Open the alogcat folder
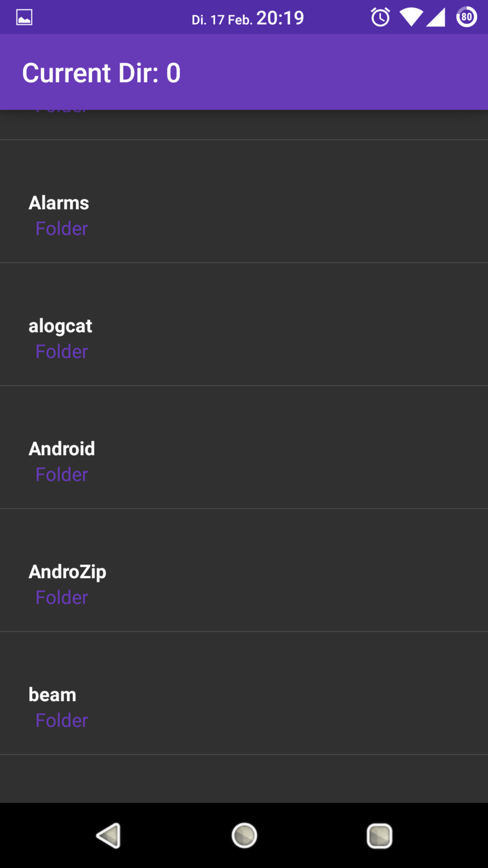488x868 pixels. [60, 326]
